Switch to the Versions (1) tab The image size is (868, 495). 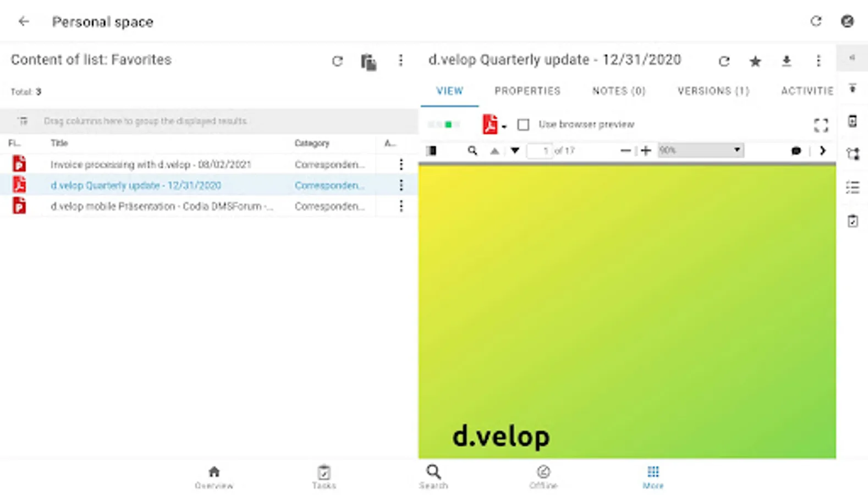click(713, 91)
